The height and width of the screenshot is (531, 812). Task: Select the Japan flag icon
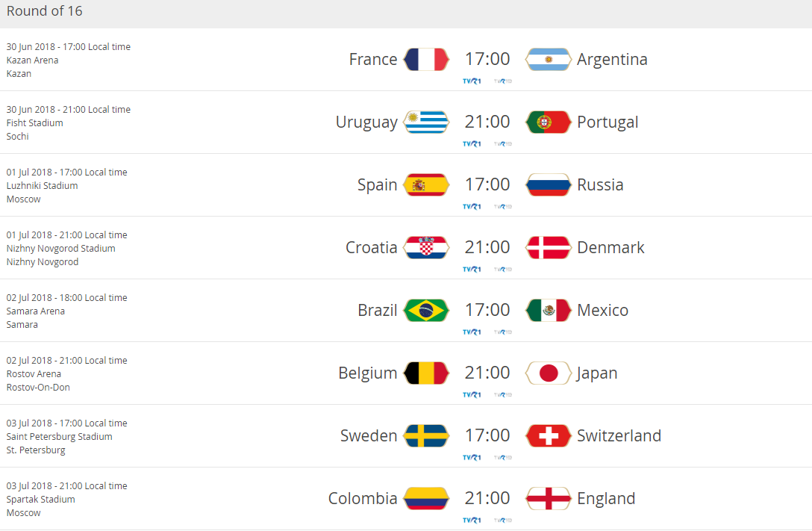coord(549,373)
